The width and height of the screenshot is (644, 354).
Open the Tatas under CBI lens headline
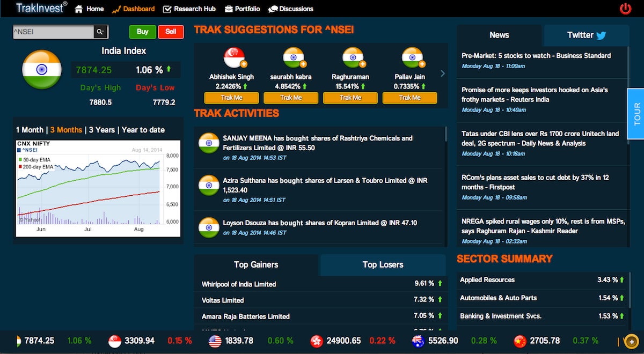(540, 138)
